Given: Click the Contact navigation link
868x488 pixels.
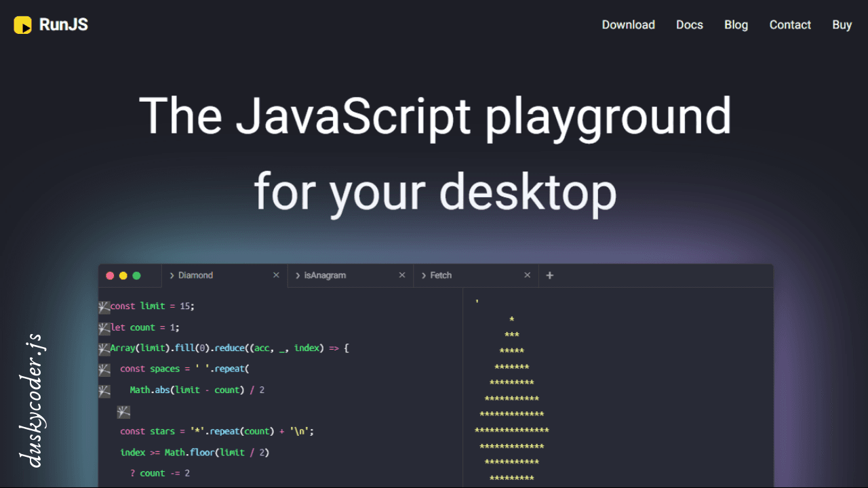Looking at the screenshot, I should 790,25.
